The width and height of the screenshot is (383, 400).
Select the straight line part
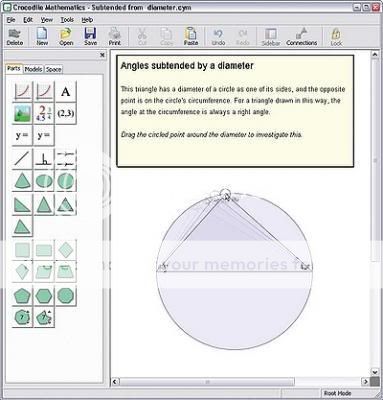22,158
